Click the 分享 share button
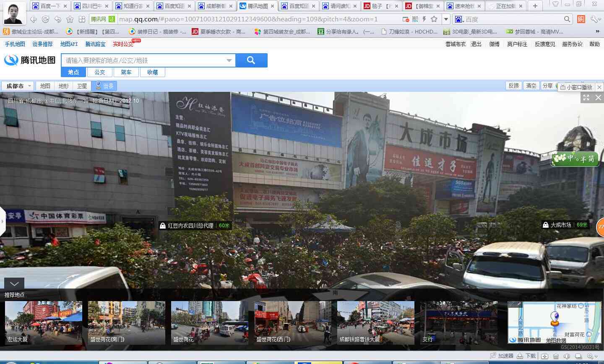Image resolution: width=604 pixels, height=364 pixels. (x=548, y=86)
